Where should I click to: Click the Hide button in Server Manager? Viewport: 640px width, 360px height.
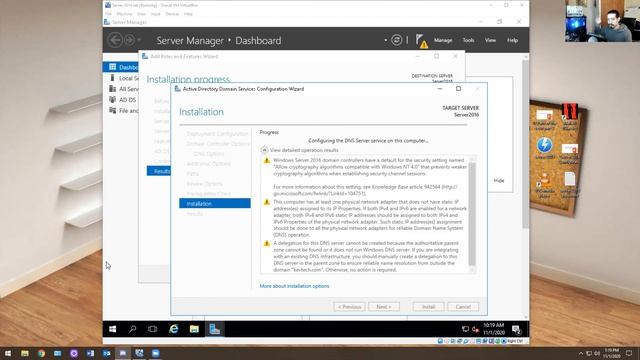499,180
